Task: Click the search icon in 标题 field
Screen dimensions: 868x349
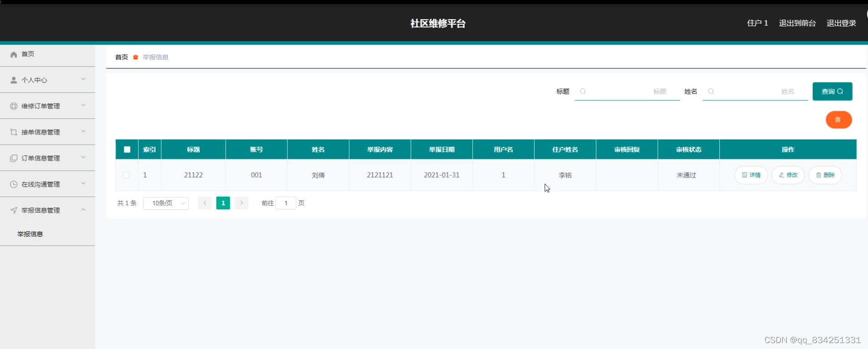Action: pos(582,91)
